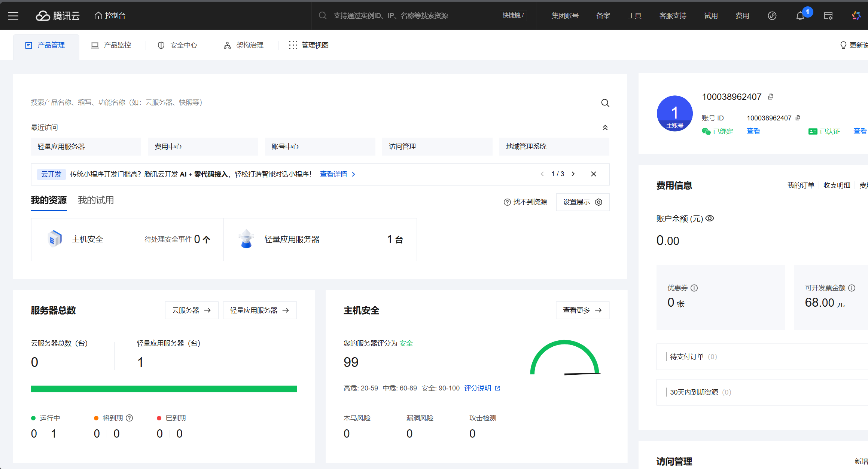The image size is (868, 469).
Task: Click 查看详情 in the banner
Action: 337,174
